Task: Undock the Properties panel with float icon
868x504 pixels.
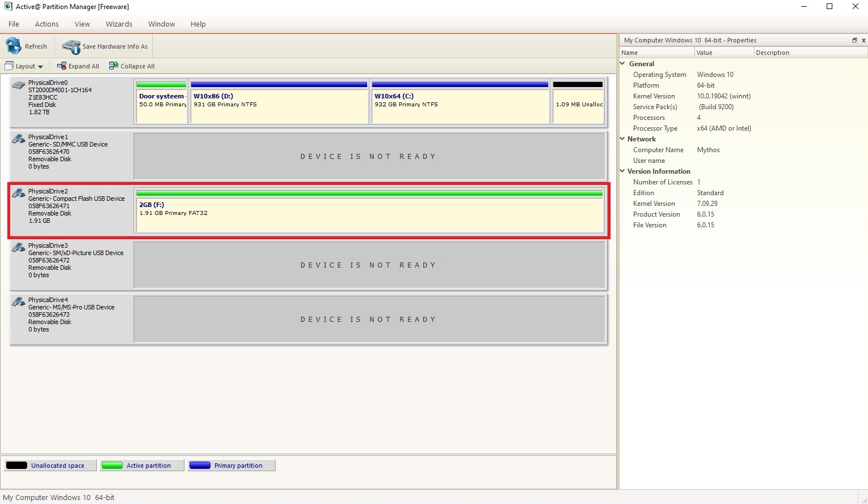Action: coord(854,40)
